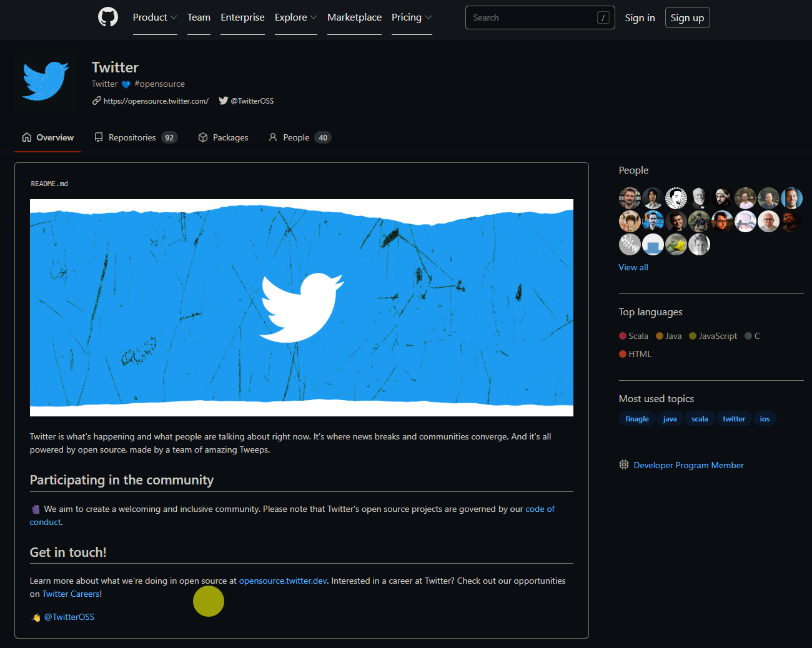Image resolution: width=812 pixels, height=648 pixels.
Task: Select the twitter topic tag
Action: pyautogui.click(x=734, y=419)
